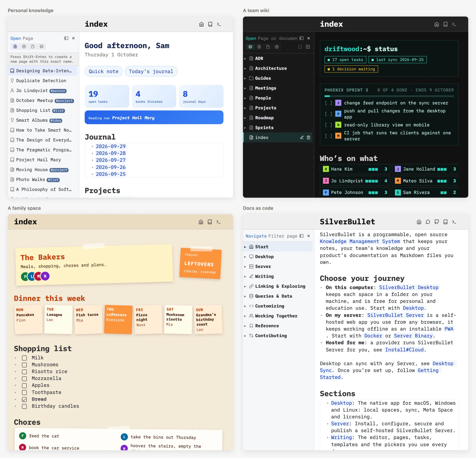Click home icon in Personal knowledge window
This screenshot has width=476, height=458.
point(201,24)
